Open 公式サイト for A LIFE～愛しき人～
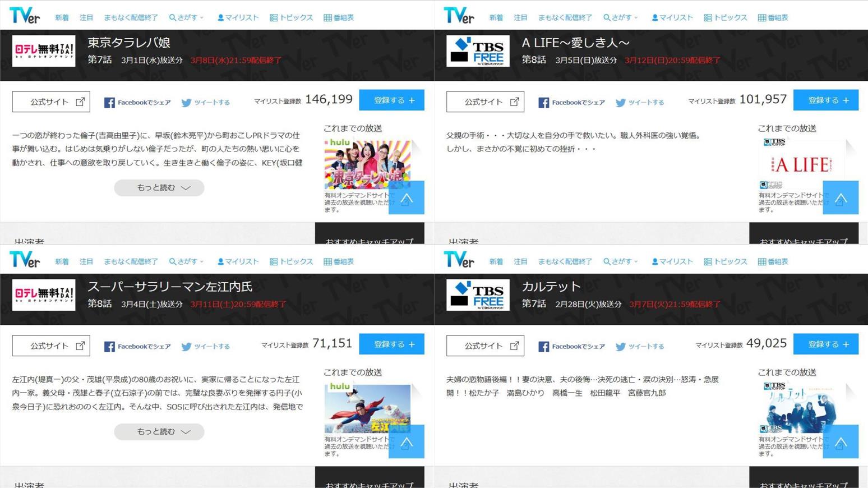 485,102
